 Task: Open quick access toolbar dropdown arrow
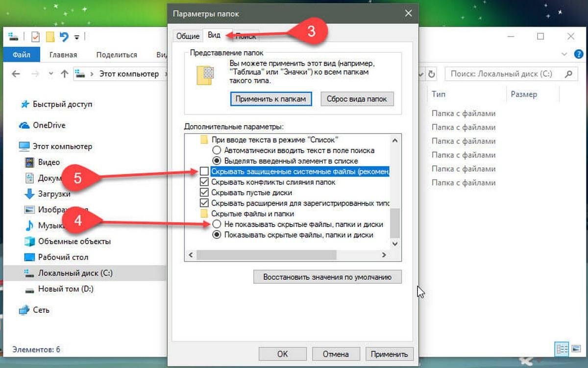[77, 37]
